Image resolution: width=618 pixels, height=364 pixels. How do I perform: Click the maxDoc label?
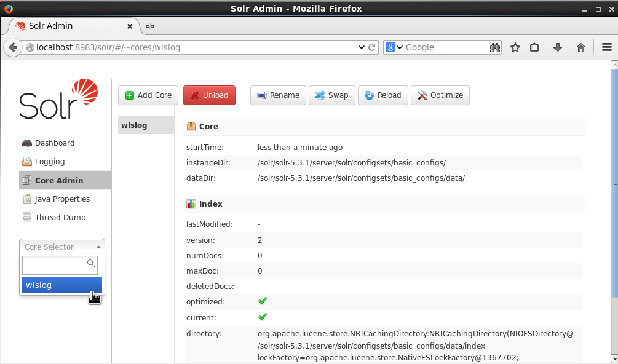click(x=202, y=271)
